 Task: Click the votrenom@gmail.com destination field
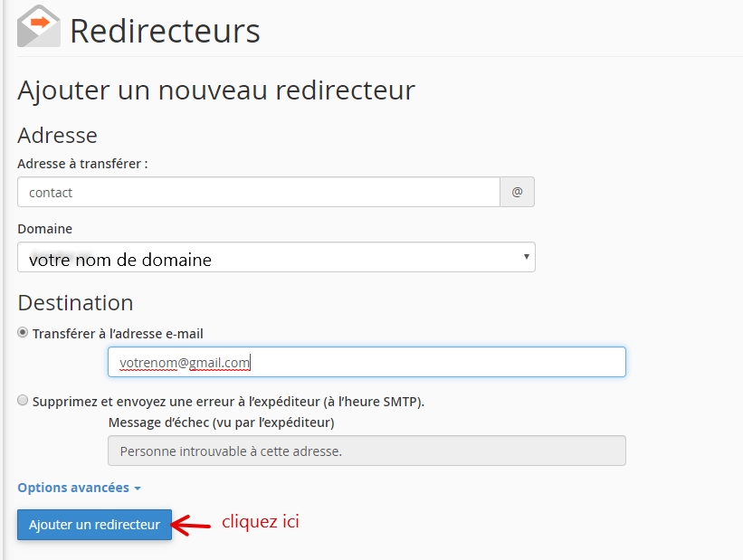coord(367,362)
